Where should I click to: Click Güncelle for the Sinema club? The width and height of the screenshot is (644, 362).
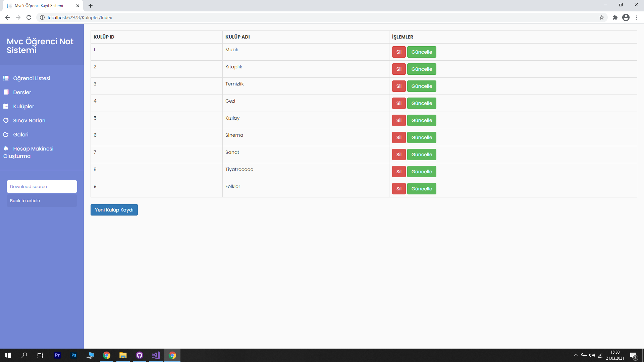pyautogui.click(x=422, y=137)
